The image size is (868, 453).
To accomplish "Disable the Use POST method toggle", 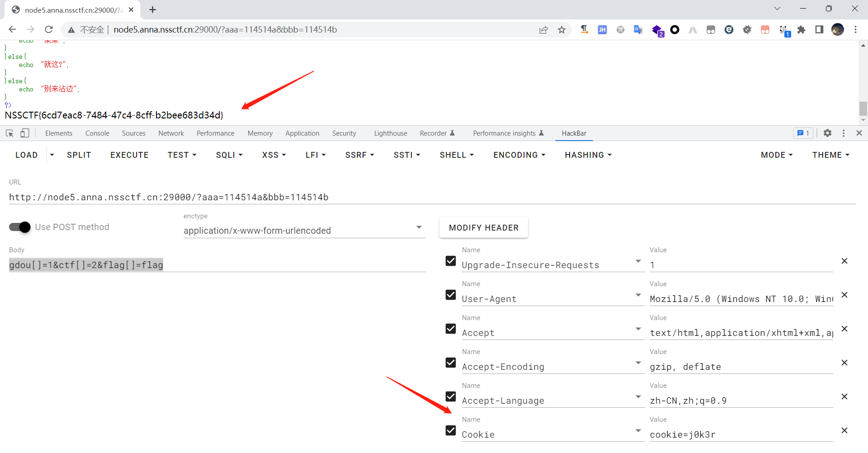I will pos(20,227).
